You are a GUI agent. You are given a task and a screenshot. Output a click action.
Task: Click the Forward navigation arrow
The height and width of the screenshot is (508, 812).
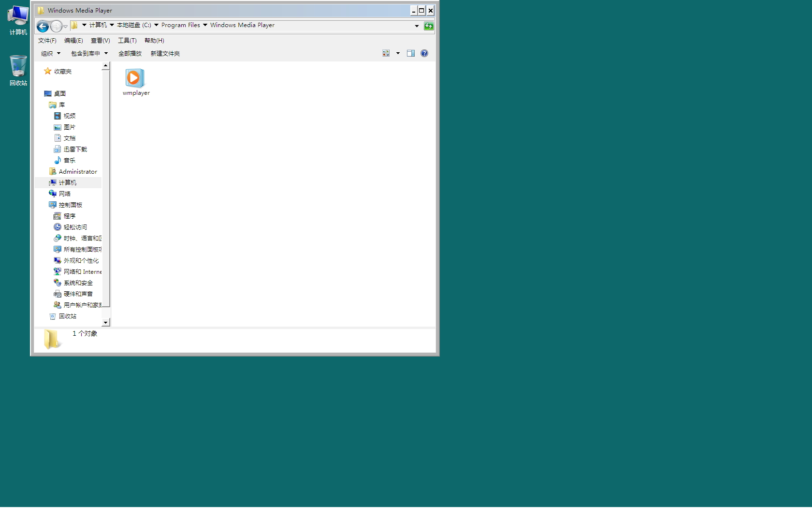click(57, 27)
